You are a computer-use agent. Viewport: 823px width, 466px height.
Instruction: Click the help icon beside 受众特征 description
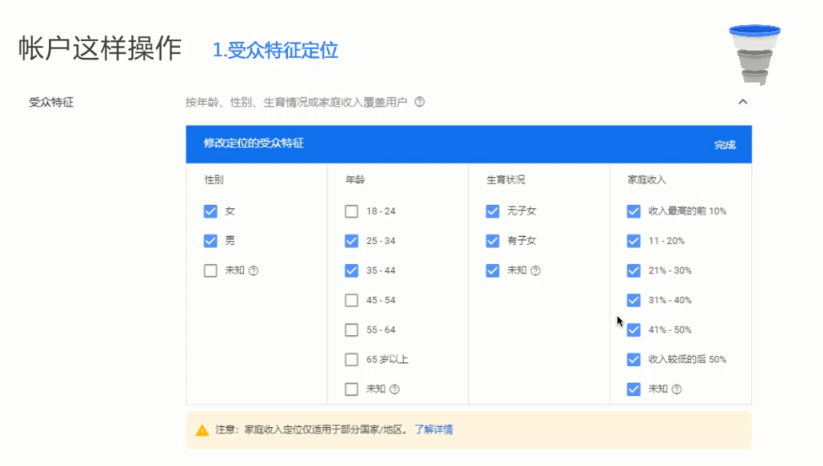[419, 102]
